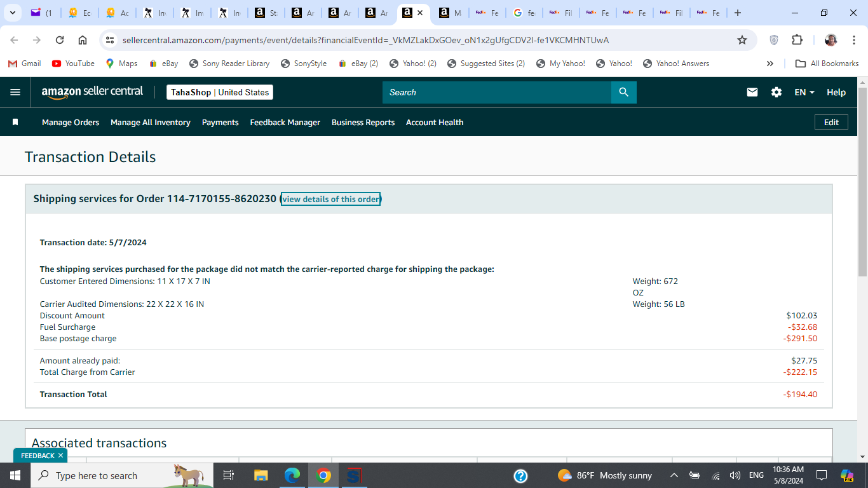This screenshot has height=488, width=868.
Task: Open Feedback Manager
Action: click(x=285, y=122)
